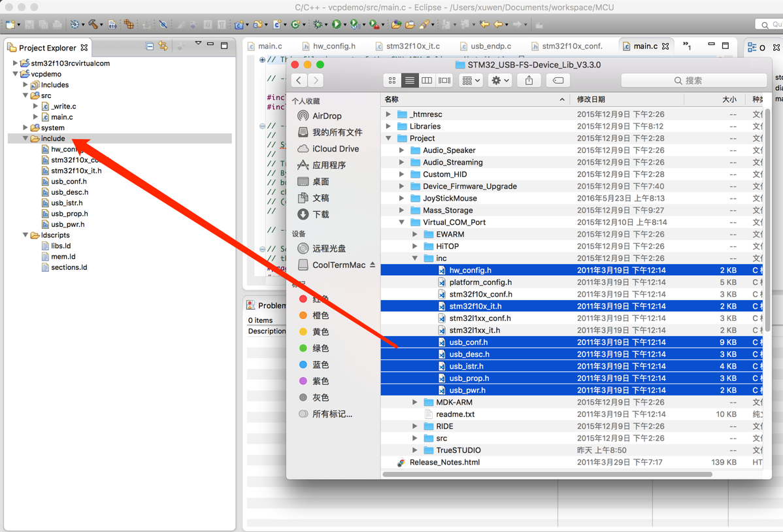The width and height of the screenshot is (783, 532).
Task: Click the yellow Back navigation arrow in Eclipse
Action: click(x=497, y=24)
